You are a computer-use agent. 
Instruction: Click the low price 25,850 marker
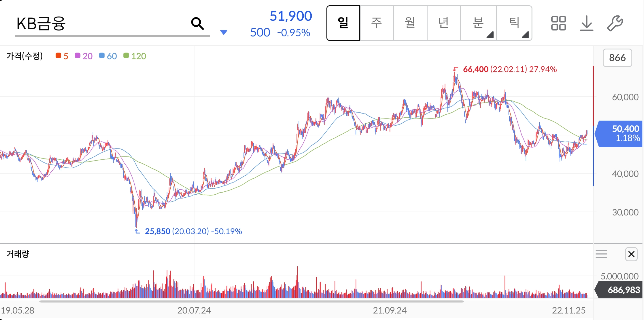157,231
